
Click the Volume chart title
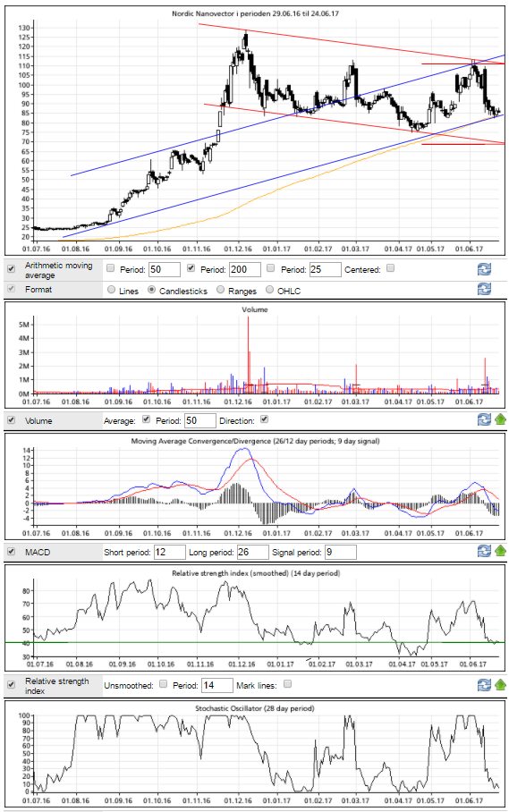point(255,309)
